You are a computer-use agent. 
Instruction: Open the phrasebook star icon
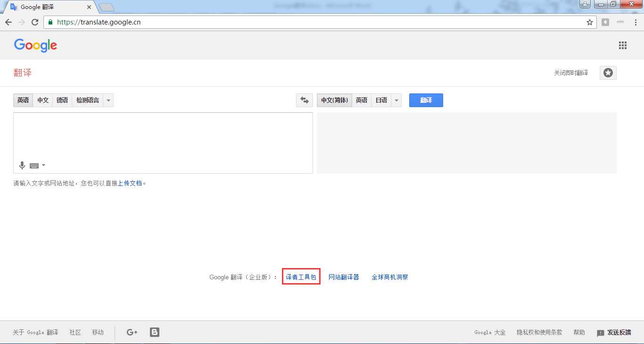coord(608,73)
